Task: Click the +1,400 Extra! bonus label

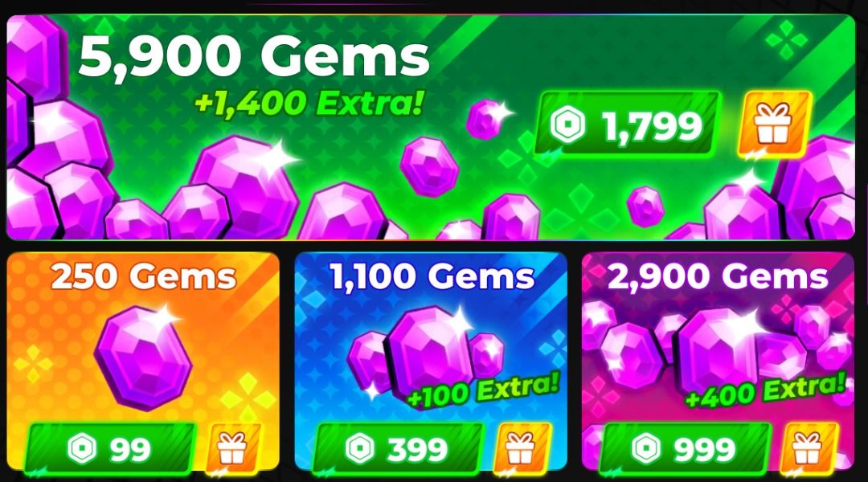Action: 309,104
